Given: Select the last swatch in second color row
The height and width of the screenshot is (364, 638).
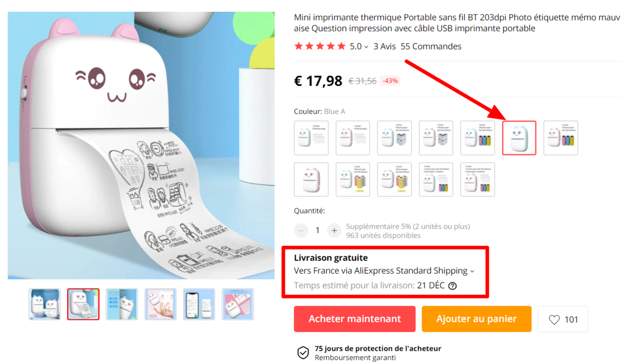Looking at the screenshot, I should (x=478, y=180).
